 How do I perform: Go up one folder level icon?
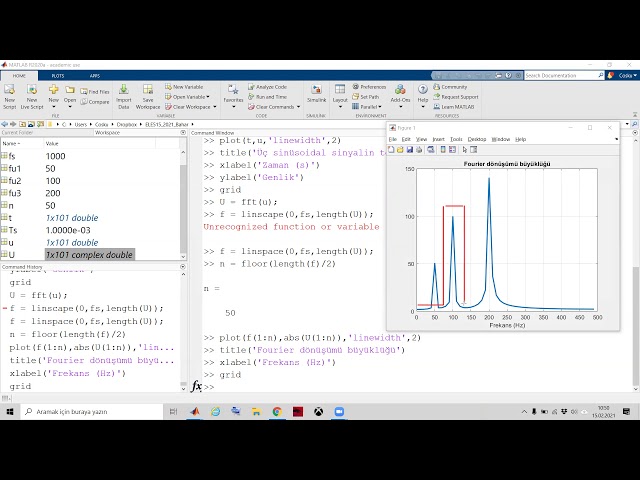pyautogui.click(x=22, y=124)
